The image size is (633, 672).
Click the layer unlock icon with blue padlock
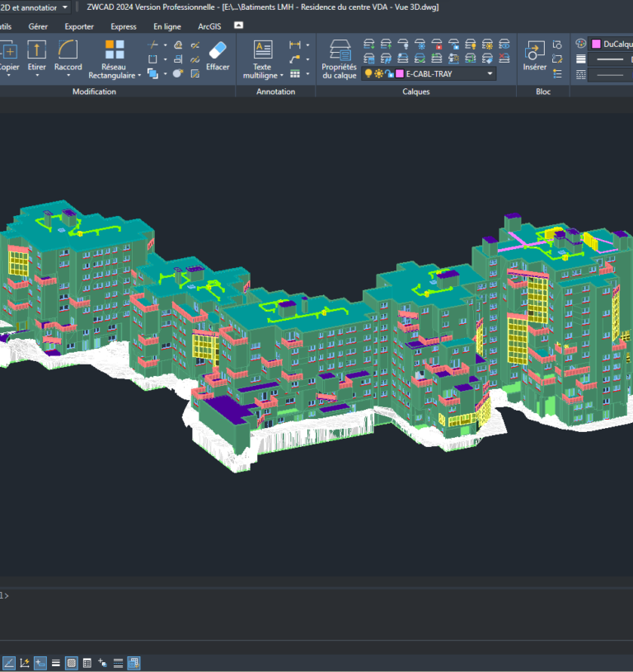tap(453, 45)
